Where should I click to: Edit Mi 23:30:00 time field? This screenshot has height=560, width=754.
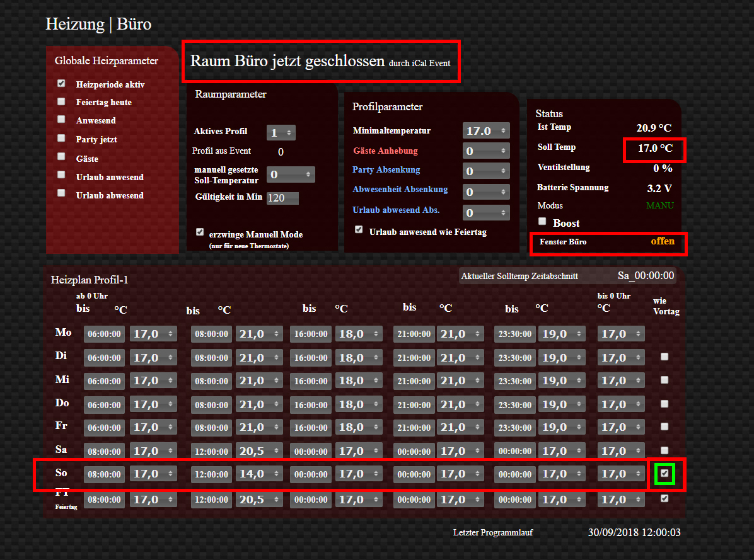pos(514,381)
